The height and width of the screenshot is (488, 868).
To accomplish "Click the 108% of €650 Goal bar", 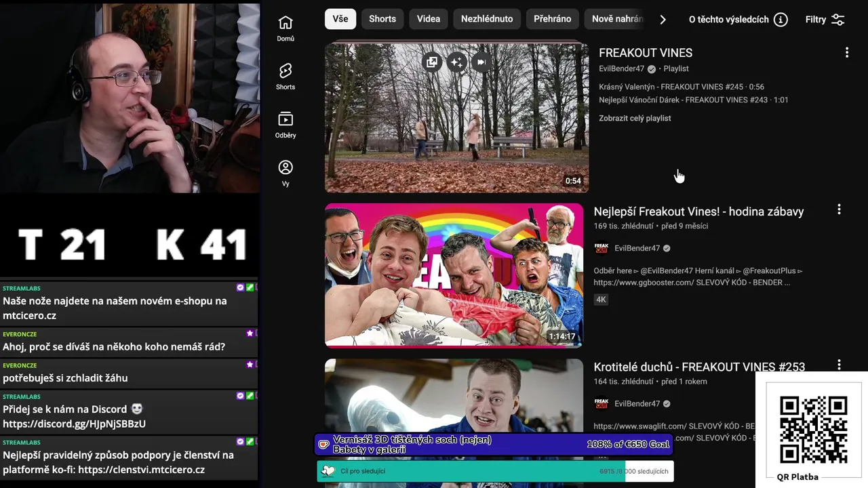I will [x=494, y=445].
